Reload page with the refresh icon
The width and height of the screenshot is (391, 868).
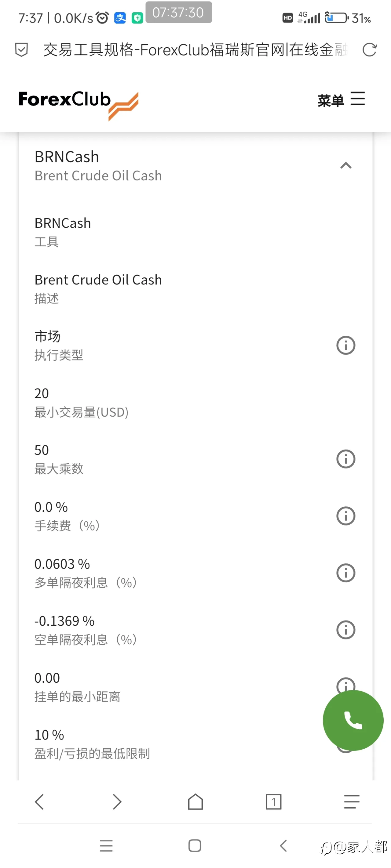coord(369,50)
